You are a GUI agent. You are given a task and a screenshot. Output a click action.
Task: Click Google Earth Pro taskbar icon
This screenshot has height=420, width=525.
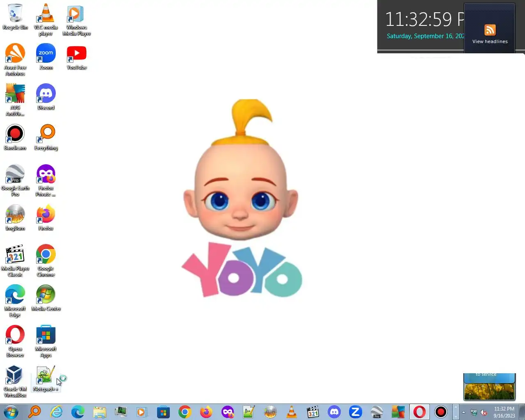pyautogui.click(x=377, y=412)
